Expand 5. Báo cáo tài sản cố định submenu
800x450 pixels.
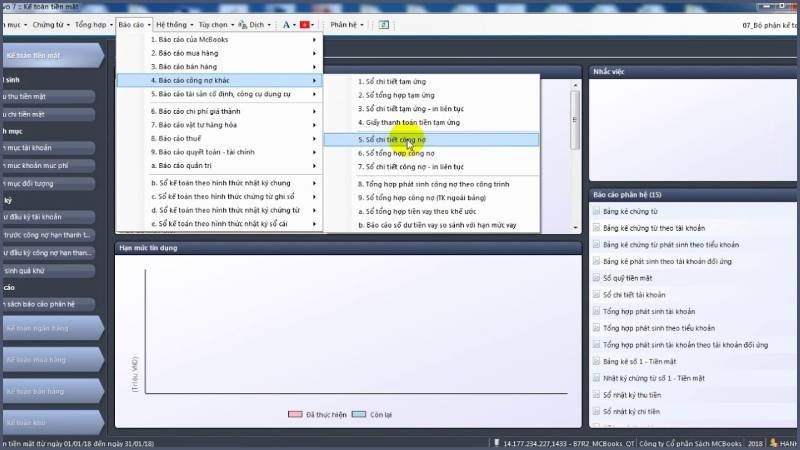(x=220, y=94)
